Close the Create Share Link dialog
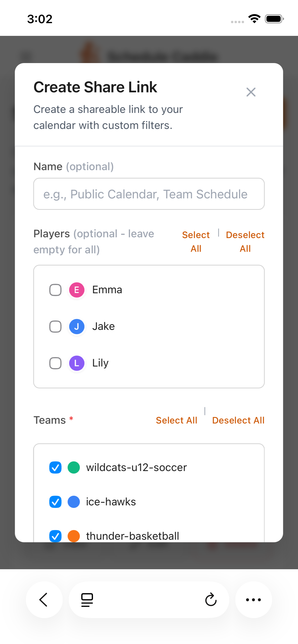 pyautogui.click(x=251, y=92)
